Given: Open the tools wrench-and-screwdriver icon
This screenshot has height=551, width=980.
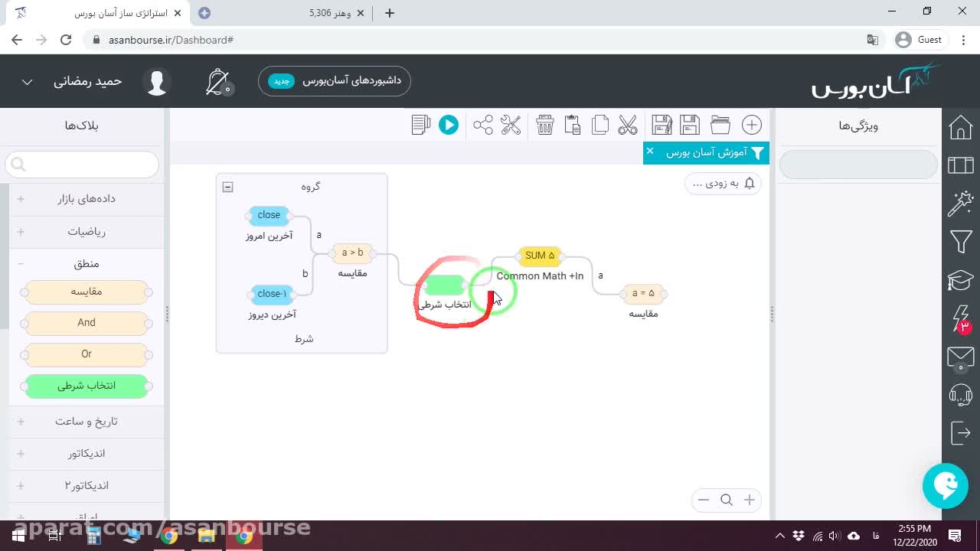Looking at the screenshot, I should coord(511,125).
